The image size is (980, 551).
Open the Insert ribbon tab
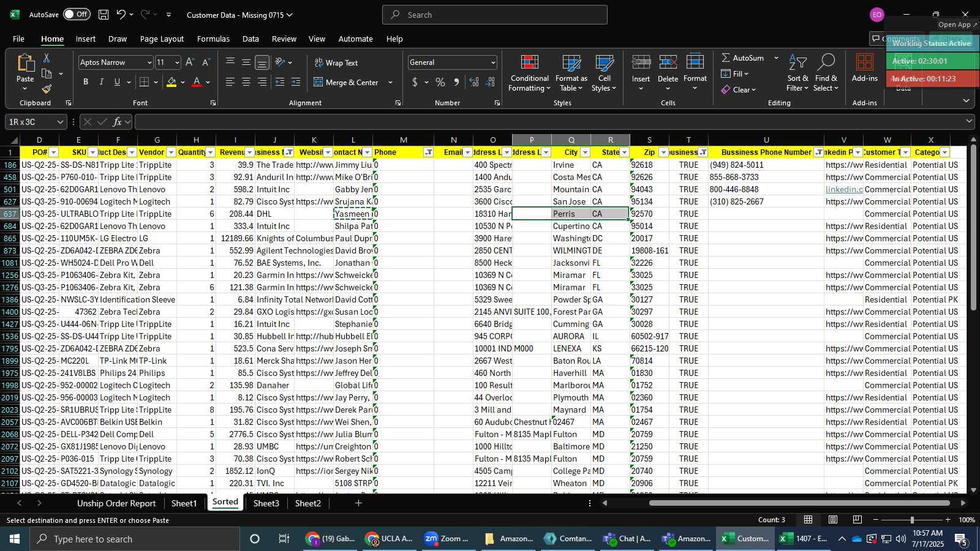pos(86,39)
